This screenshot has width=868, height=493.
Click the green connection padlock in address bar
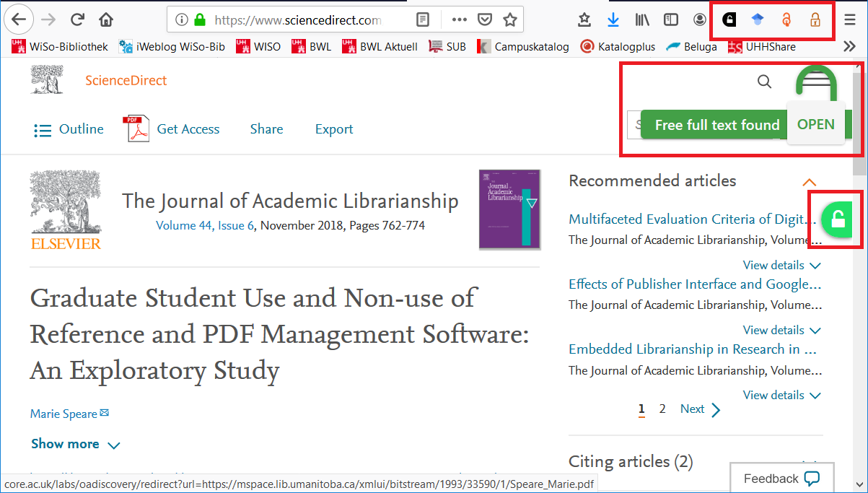click(x=200, y=19)
